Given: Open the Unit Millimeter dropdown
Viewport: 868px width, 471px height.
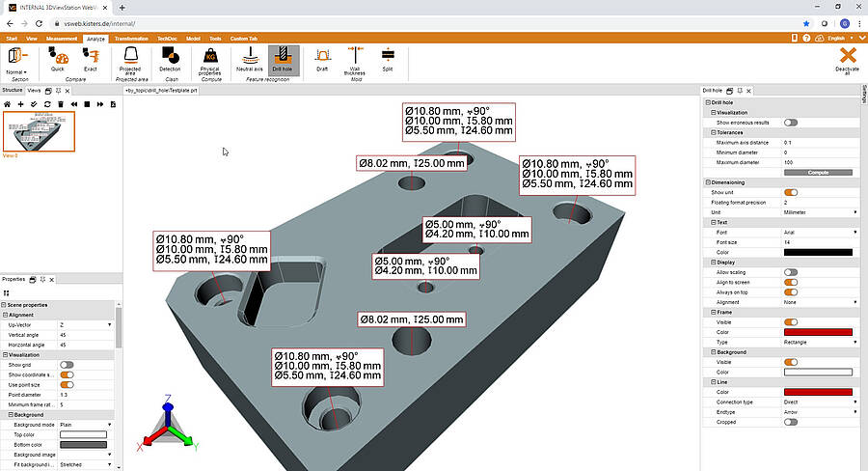Looking at the screenshot, I should tap(821, 212).
